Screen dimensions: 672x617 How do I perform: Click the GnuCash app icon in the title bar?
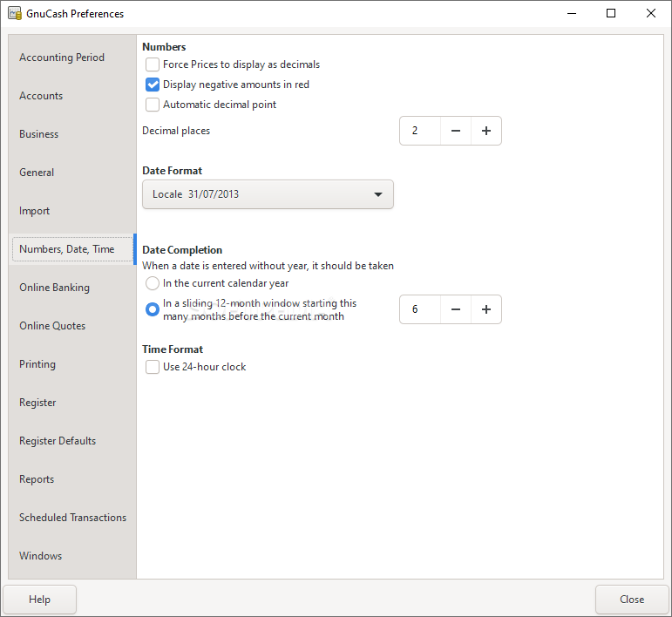click(x=15, y=14)
